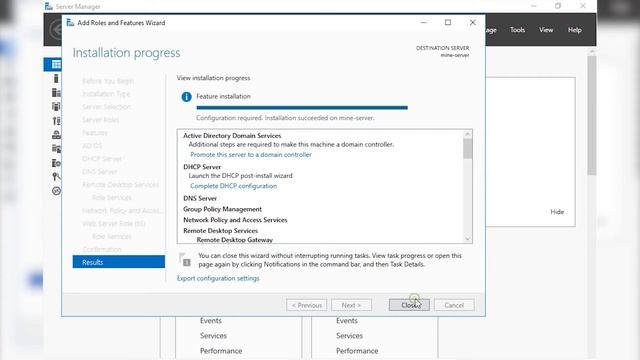The height and width of the screenshot is (360, 640).
Task: Click Complete DHCP configuration link
Action: tap(233, 186)
